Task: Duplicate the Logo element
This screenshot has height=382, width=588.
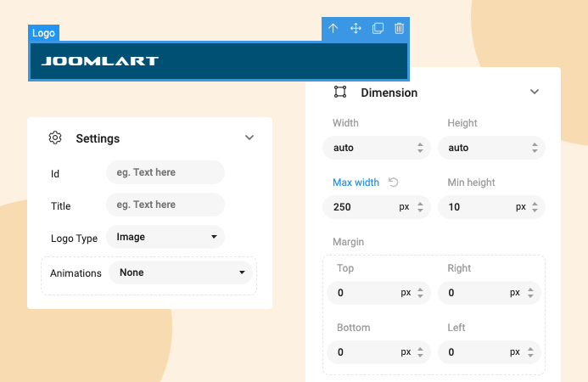Action: (x=378, y=29)
